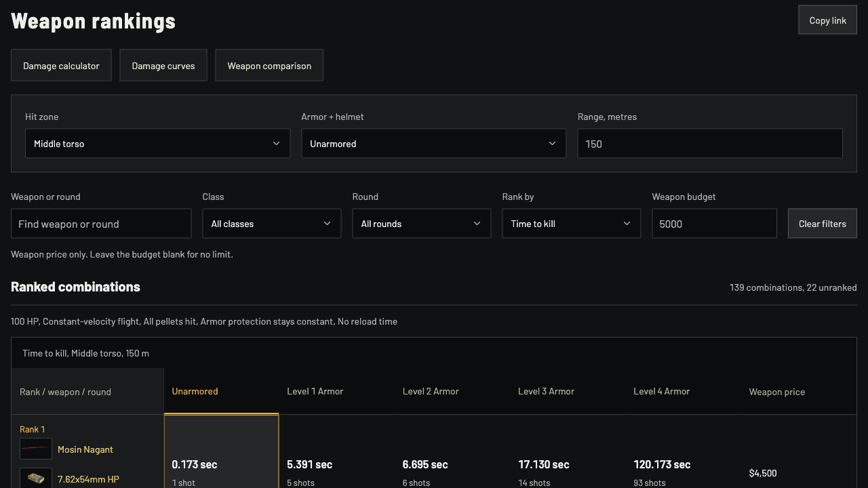The width and height of the screenshot is (868, 488).
Task: Click the Weapon price column header
Action: click(777, 392)
